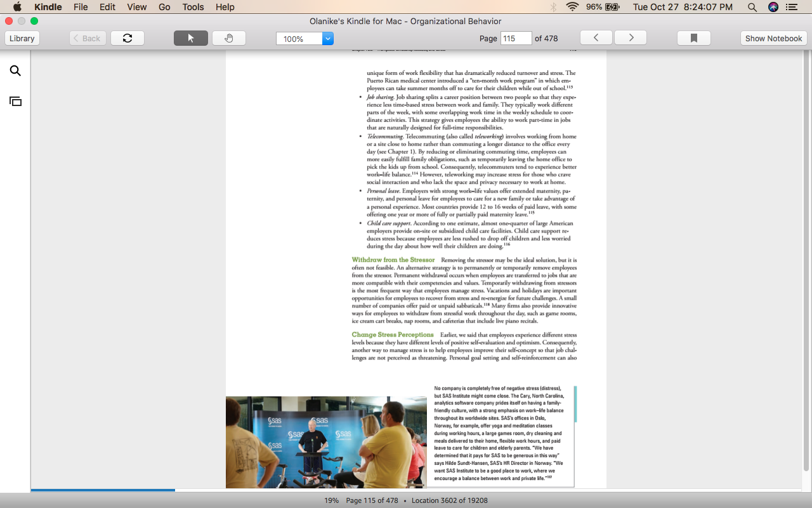This screenshot has height=508, width=812.
Task: Click the SAS spin class photo
Action: click(326, 443)
